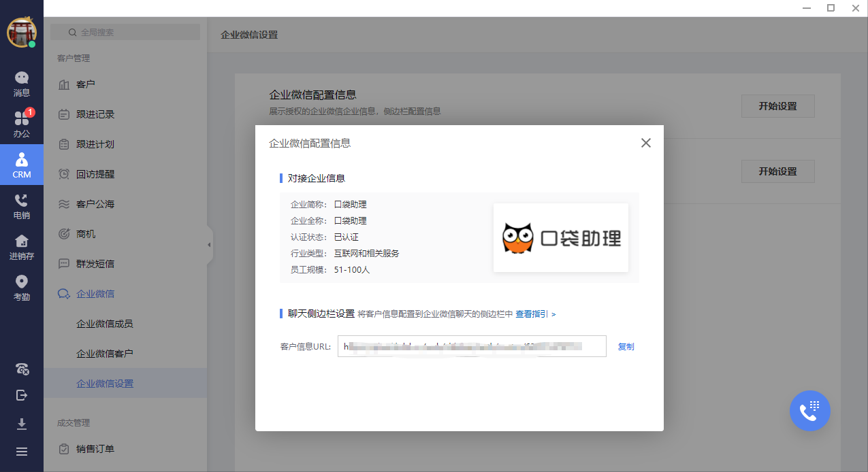Open 跟进记录 in the sidebar
Viewport: 868px width, 472px height.
tap(125, 114)
